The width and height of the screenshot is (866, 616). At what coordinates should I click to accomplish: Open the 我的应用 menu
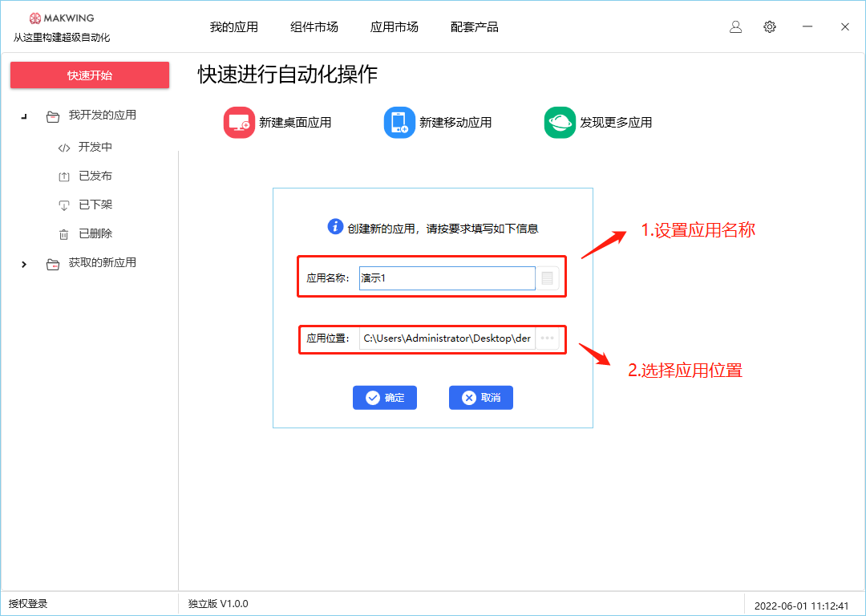click(234, 27)
